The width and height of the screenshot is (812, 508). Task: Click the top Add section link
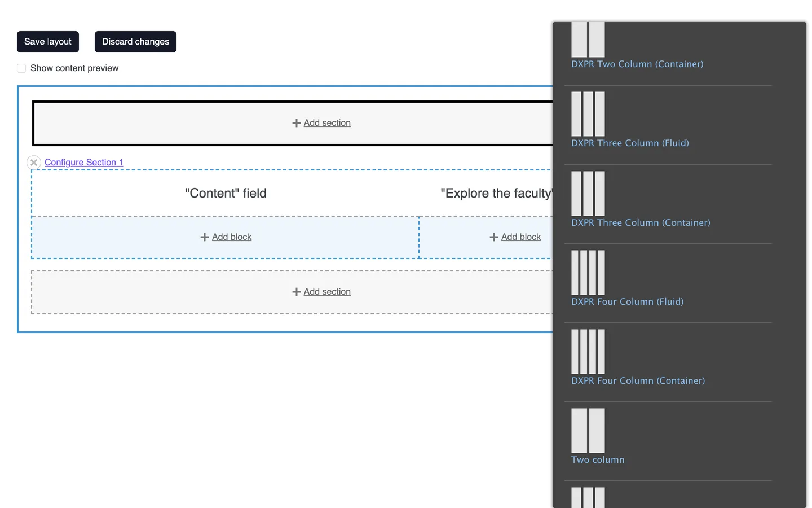point(327,123)
